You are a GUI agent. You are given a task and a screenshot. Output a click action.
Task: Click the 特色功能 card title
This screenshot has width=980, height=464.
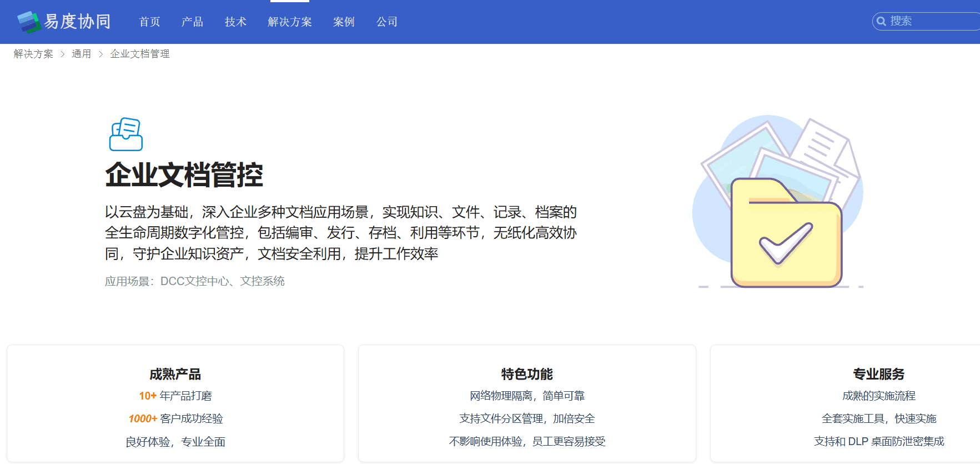(x=527, y=374)
